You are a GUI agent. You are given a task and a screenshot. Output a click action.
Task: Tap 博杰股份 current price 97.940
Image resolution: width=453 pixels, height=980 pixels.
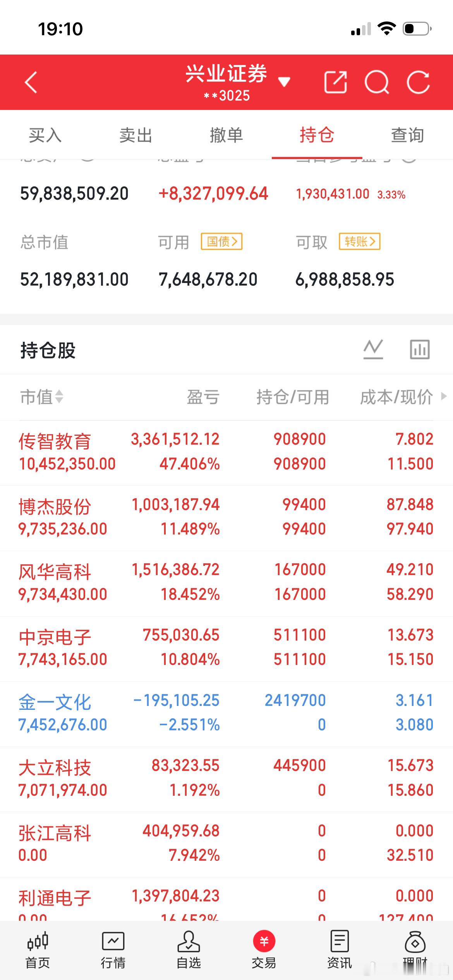[x=410, y=529]
